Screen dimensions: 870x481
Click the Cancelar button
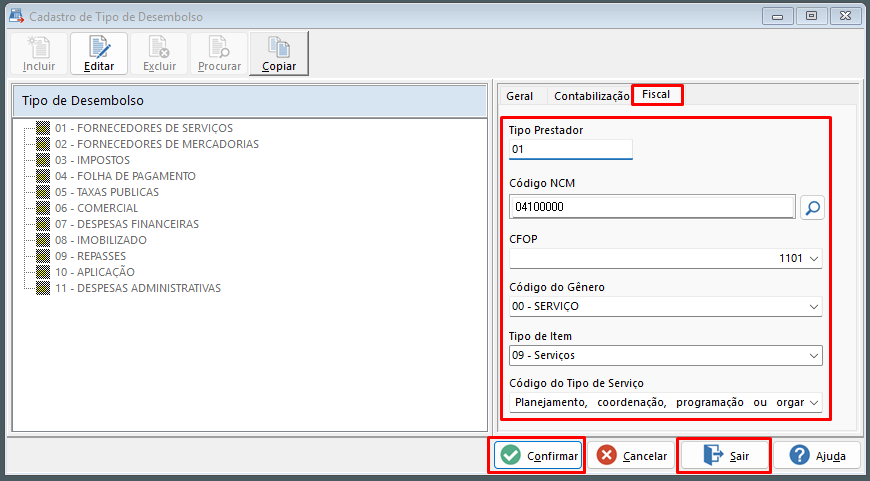[631, 455]
